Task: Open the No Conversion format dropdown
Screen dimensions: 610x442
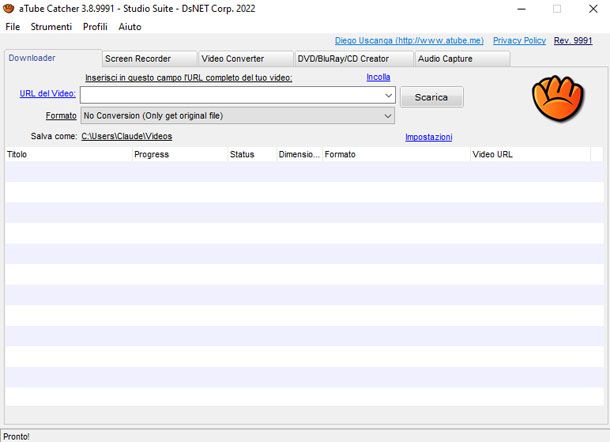Action: [238, 116]
